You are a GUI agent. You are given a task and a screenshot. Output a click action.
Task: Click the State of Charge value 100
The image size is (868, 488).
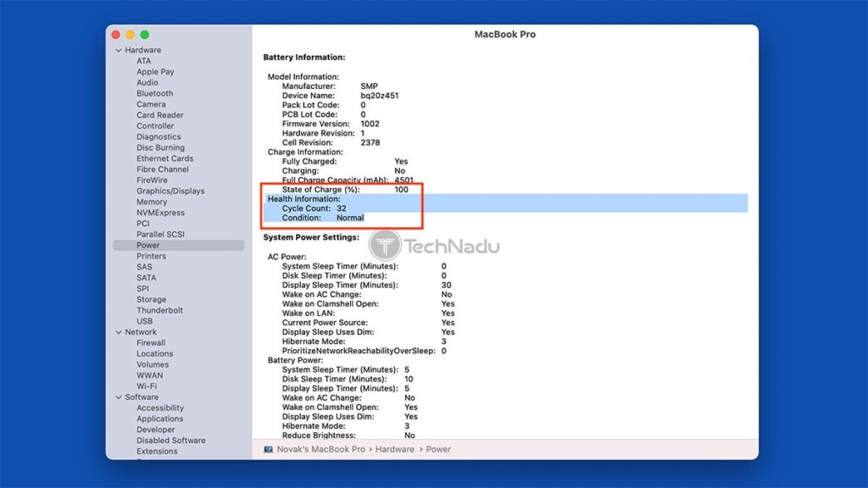[401, 190]
